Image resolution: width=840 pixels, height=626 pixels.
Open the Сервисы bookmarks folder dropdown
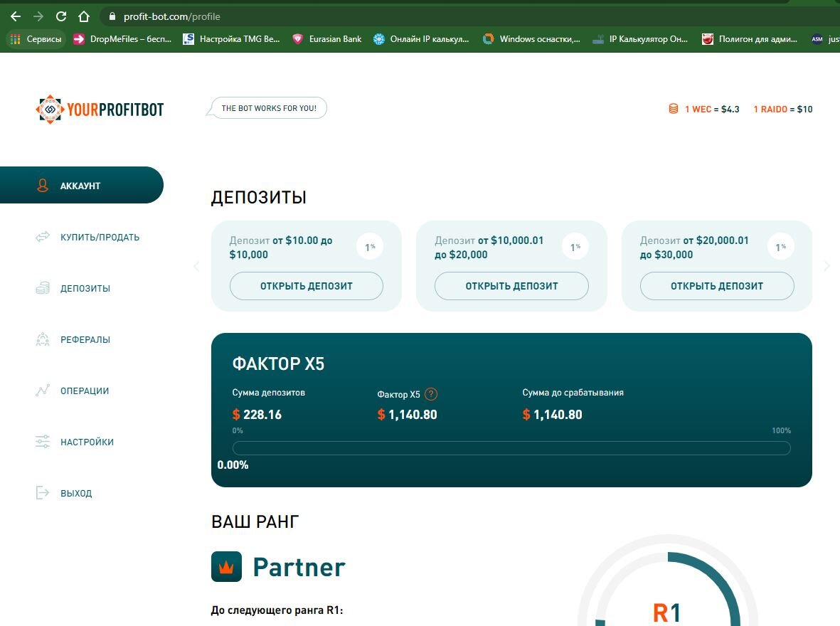pos(36,39)
